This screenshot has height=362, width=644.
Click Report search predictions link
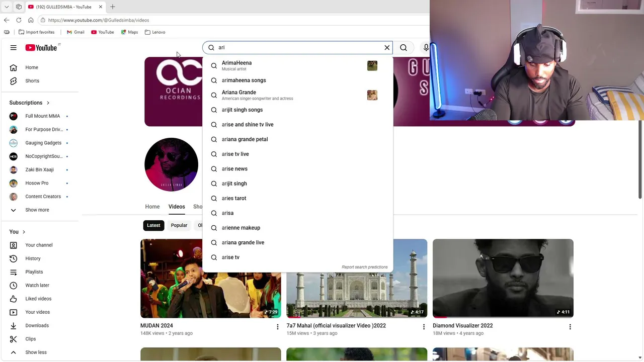365,267
